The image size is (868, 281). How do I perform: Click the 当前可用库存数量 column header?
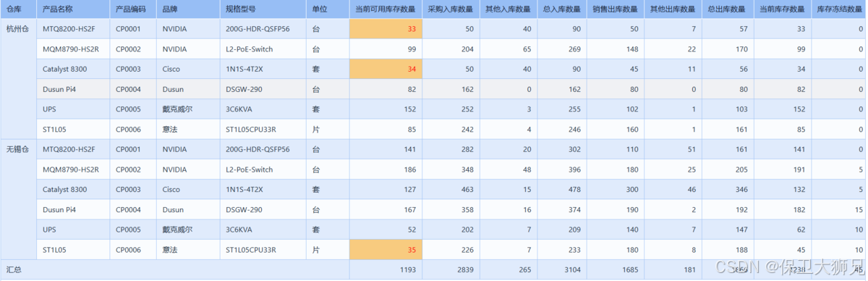pos(386,9)
